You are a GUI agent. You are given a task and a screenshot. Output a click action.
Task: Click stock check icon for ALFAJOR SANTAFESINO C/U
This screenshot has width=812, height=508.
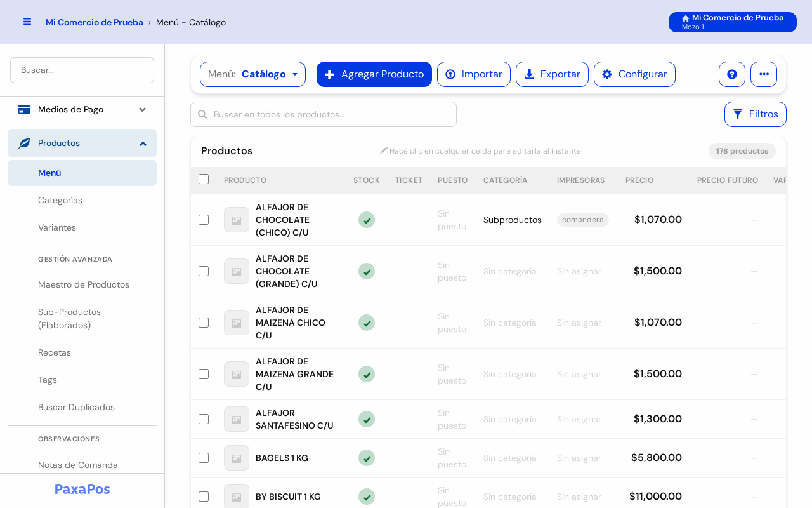coord(367,419)
